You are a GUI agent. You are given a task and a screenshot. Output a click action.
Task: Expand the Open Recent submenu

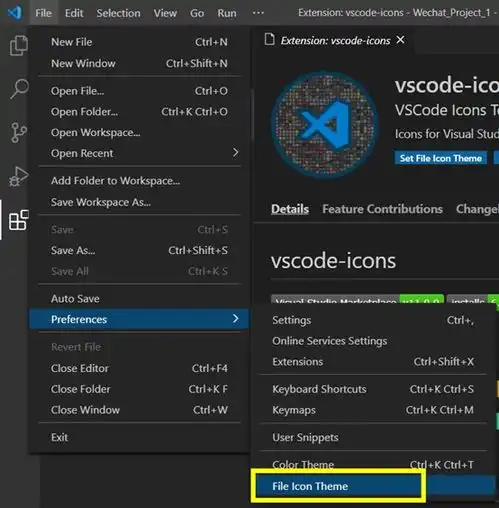(x=139, y=153)
